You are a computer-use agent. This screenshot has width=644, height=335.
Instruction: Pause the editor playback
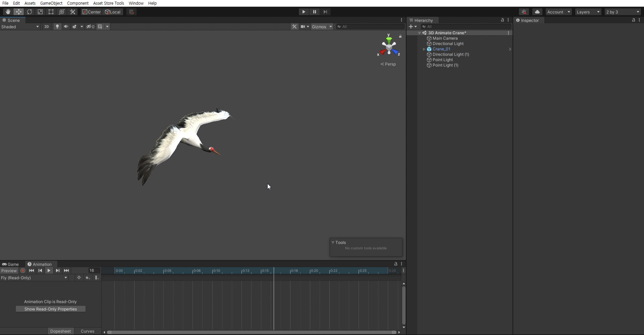pos(314,12)
